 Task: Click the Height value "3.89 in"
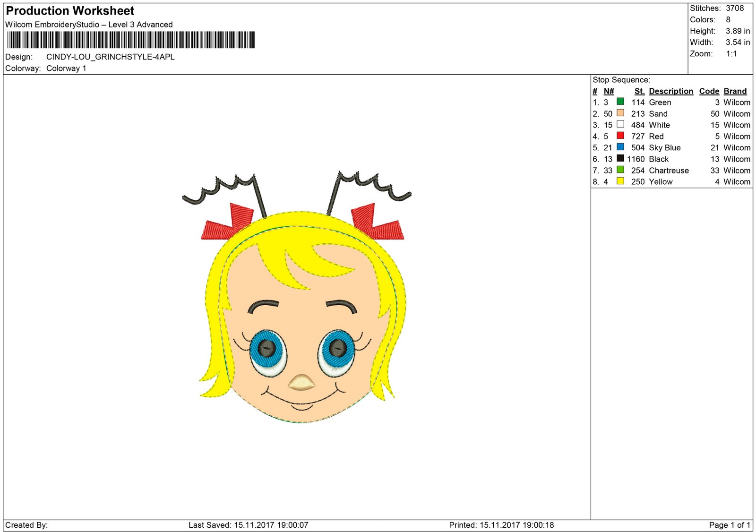738,31
